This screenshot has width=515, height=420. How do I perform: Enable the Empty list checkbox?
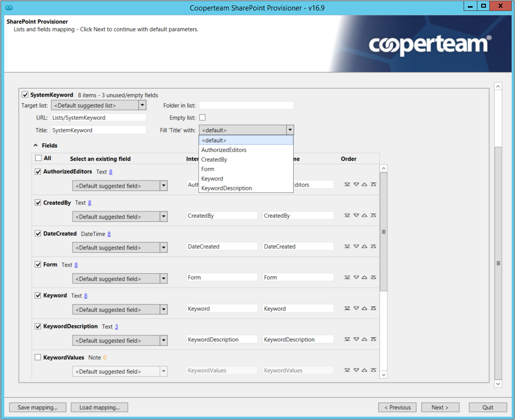pos(202,117)
